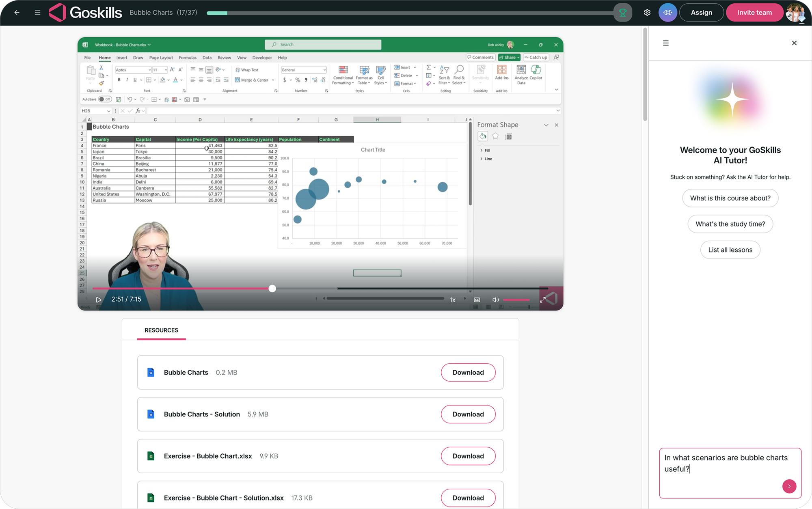Click the Invite team button
The image size is (812, 509).
point(754,13)
